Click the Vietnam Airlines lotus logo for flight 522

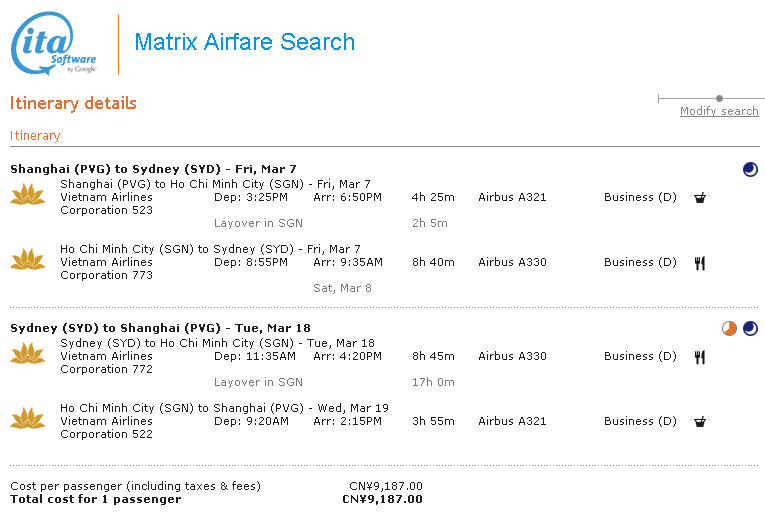click(x=28, y=418)
